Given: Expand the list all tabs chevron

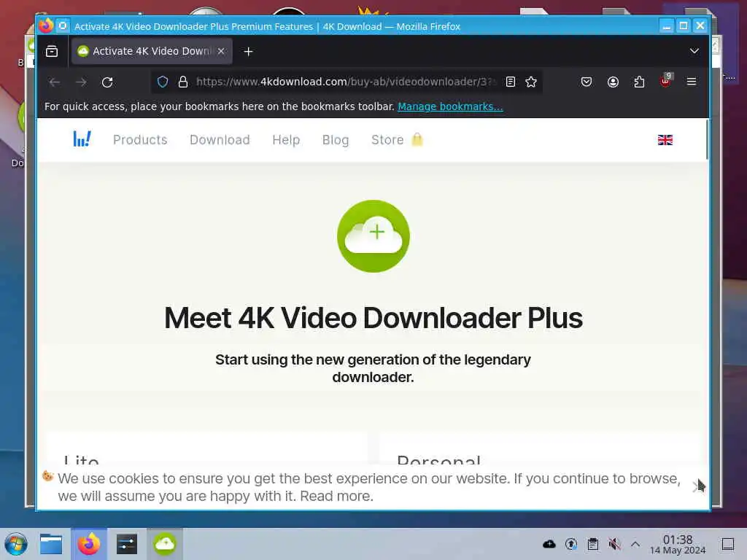Looking at the screenshot, I should tap(694, 51).
